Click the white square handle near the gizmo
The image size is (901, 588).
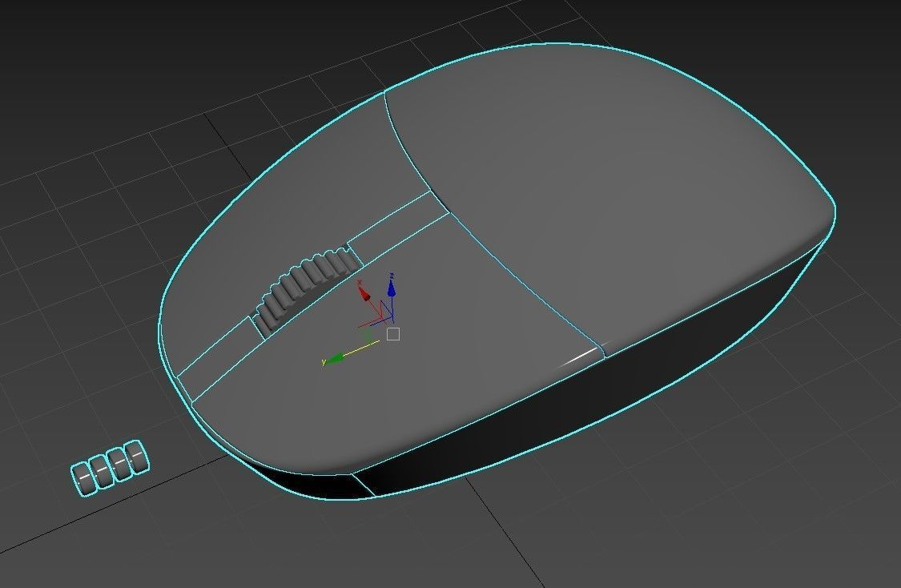[x=393, y=334]
